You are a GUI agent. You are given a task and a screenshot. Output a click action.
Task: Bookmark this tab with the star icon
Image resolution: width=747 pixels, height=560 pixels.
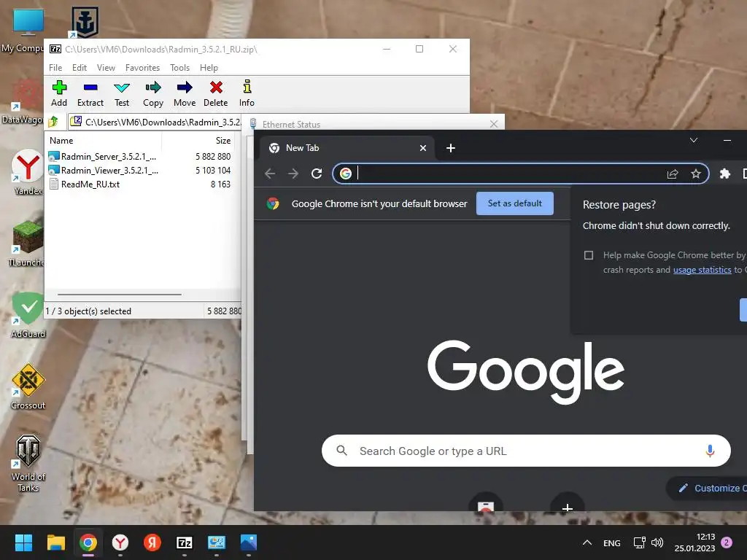(x=695, y=174)
